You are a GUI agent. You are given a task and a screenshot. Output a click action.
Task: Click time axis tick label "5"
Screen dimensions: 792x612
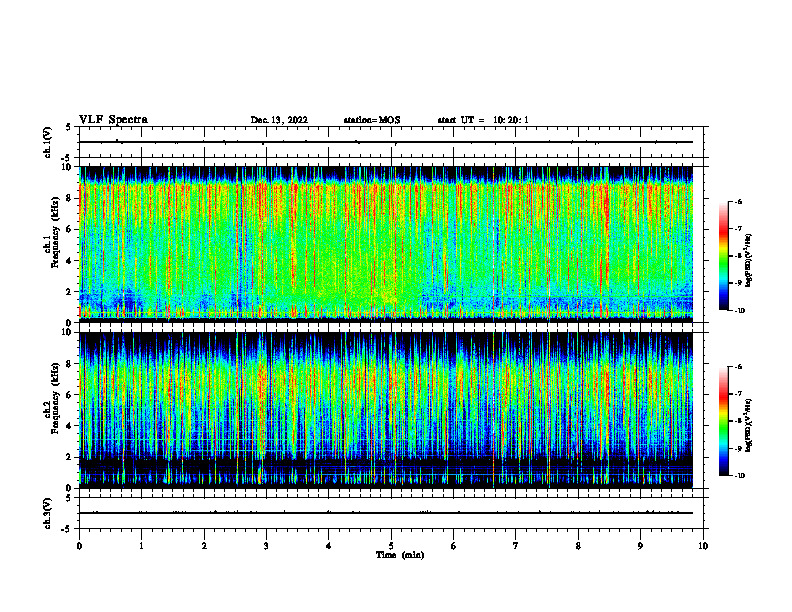click(391, 546)
